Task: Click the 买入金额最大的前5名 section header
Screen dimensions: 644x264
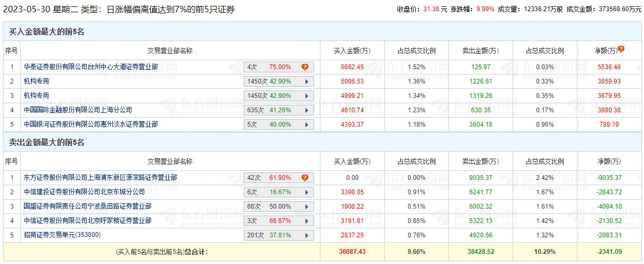Action: tap(47, 32)
